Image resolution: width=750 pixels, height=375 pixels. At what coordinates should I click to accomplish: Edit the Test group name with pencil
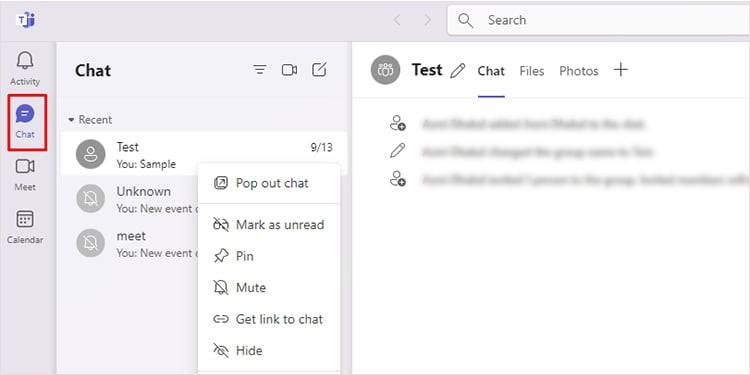pos(458,71)
